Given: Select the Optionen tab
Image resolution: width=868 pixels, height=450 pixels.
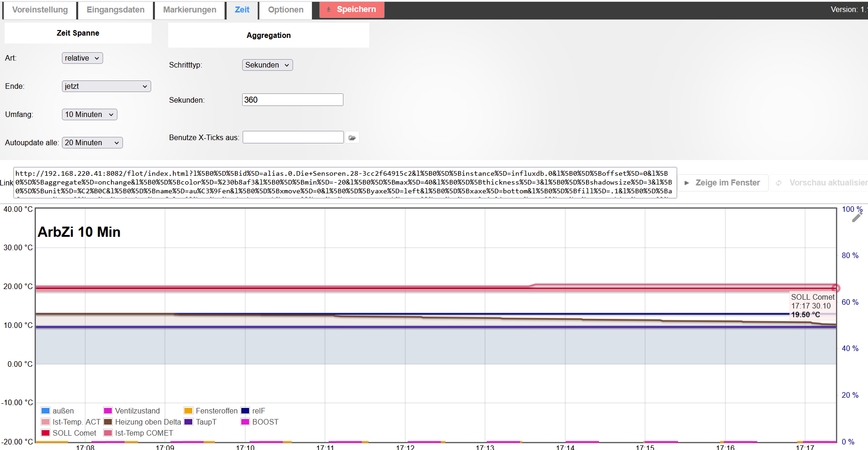Looking at the screenshot, I should [286, 10].
